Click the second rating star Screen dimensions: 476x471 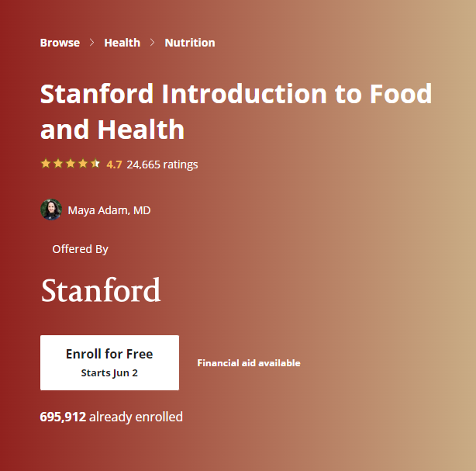(x=58, y=164)
